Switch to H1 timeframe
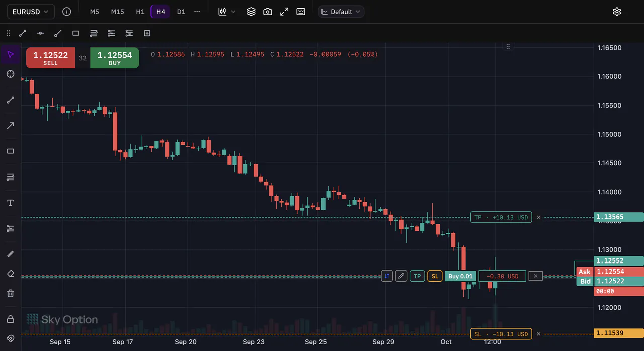Screen dimensions: 644x351 click(x=140, y=11)
